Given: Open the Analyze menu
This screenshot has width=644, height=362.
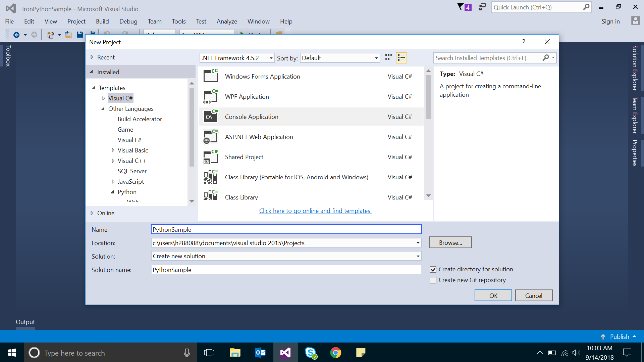Looking at the screenshot, I should click(227, 21).
